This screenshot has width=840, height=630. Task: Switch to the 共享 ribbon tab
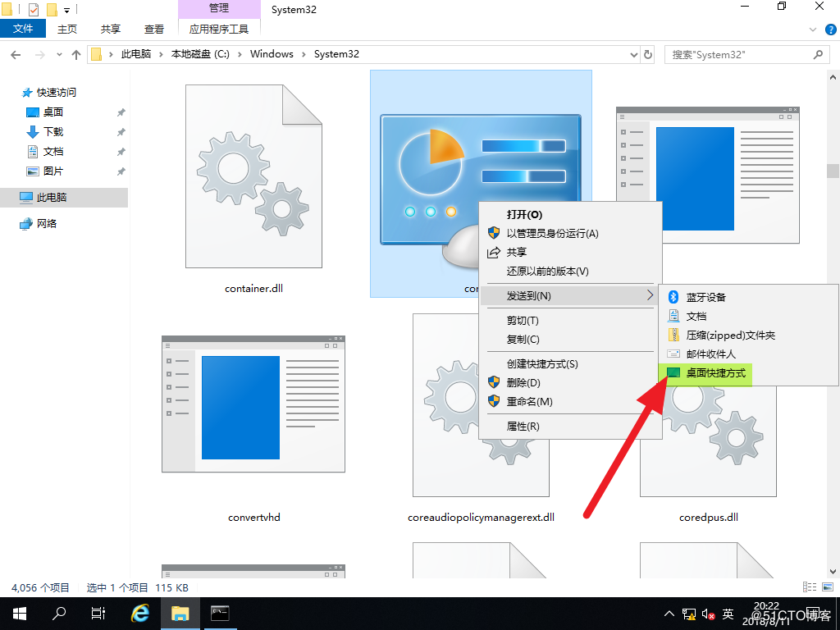[x=111, y=29]
